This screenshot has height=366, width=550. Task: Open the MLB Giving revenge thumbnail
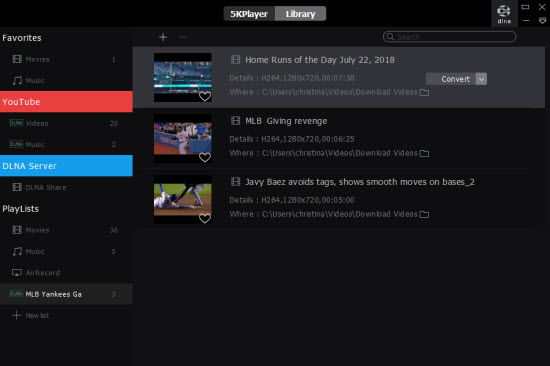(182, 139)
